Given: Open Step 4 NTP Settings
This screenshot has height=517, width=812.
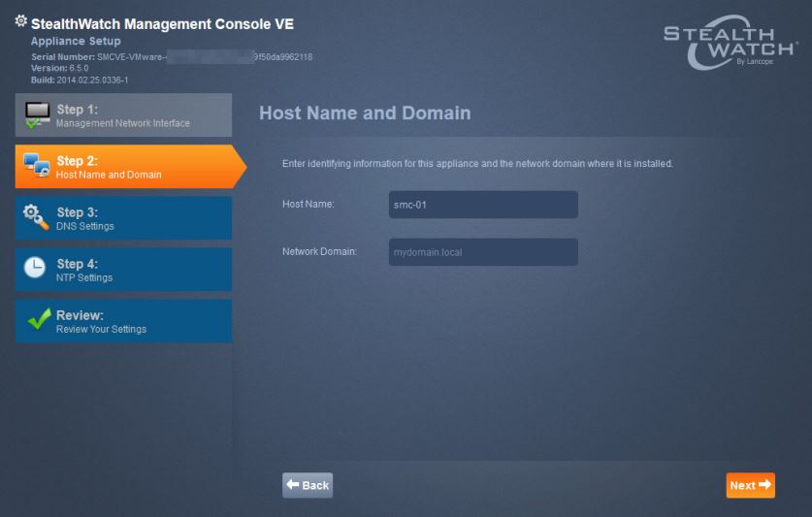Looking at the screenshot, I should [123, 270].
